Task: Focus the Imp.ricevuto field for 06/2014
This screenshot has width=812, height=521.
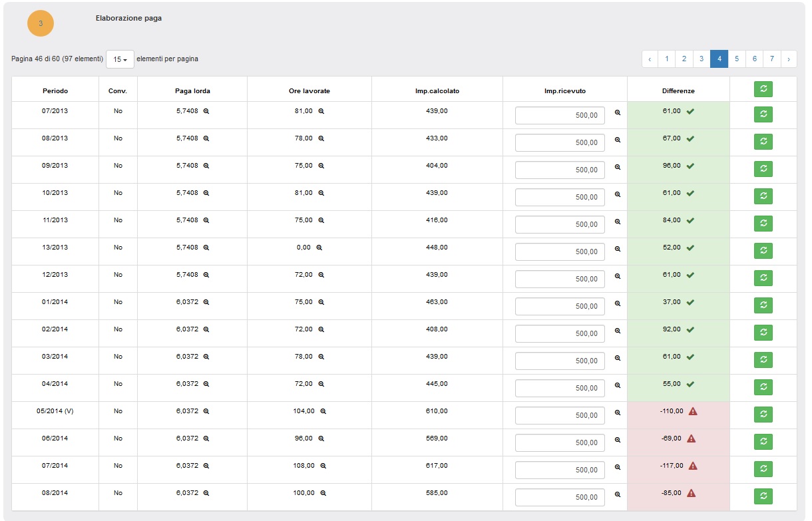Action: (560, 442)
